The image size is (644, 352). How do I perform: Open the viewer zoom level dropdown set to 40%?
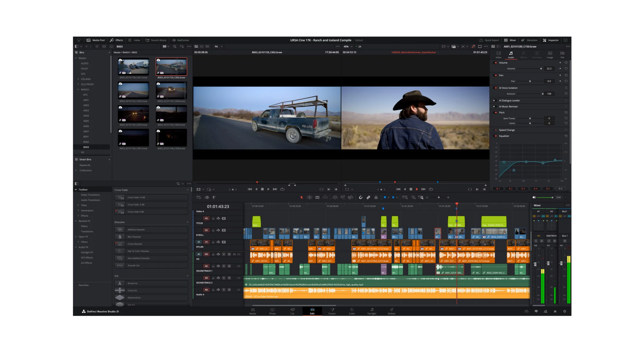click(347, 46)
